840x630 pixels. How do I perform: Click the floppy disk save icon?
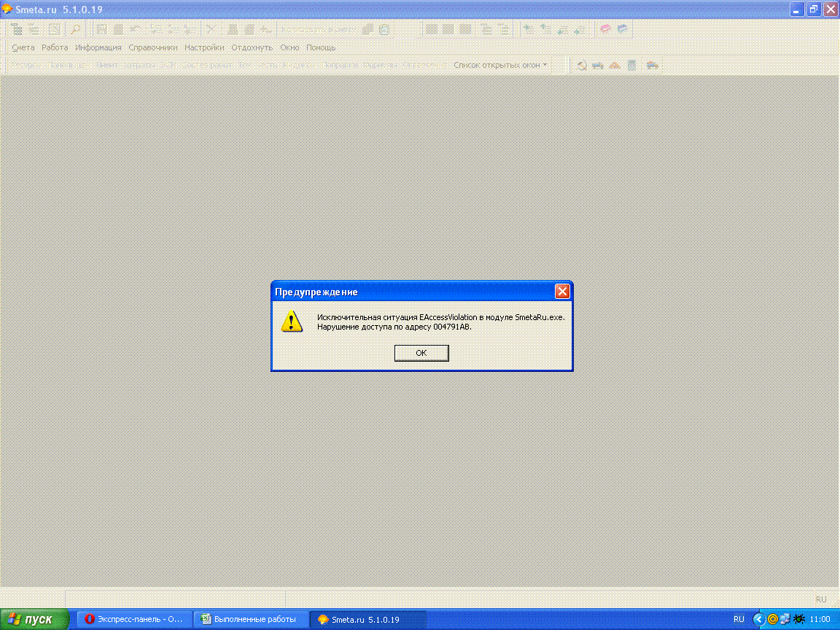pyautogui.click(x=101, y=29)
